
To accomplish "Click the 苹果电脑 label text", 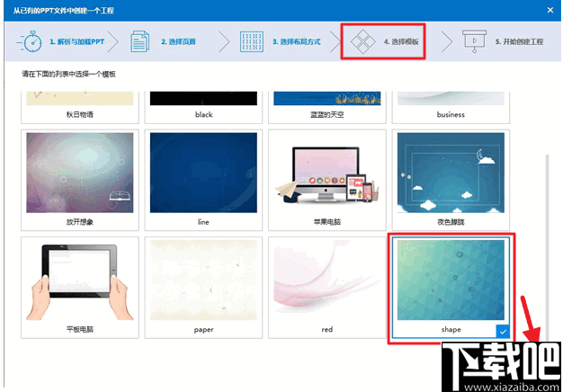I will point(327,222).
